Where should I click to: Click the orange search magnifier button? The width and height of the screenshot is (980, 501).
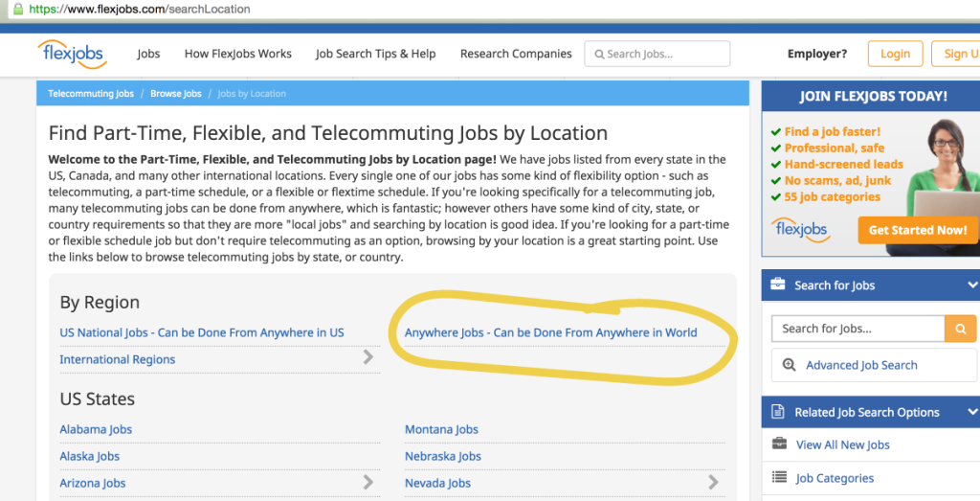click(961, 329)
